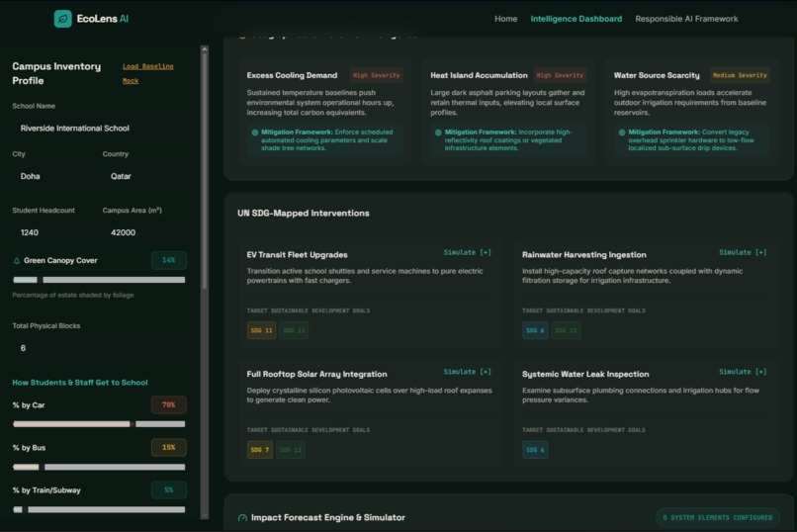Open the Intelligence Dashboard nav item

coord(576,19)
